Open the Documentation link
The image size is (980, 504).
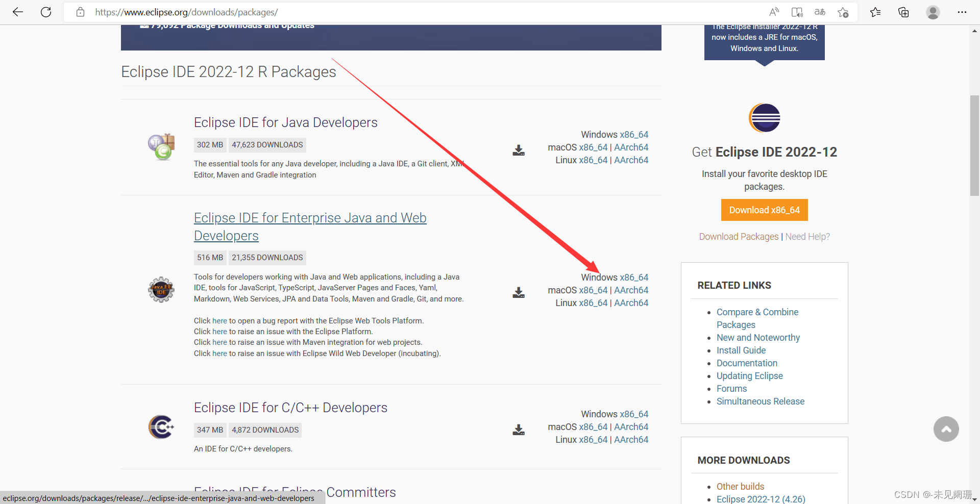pos(747,363)
